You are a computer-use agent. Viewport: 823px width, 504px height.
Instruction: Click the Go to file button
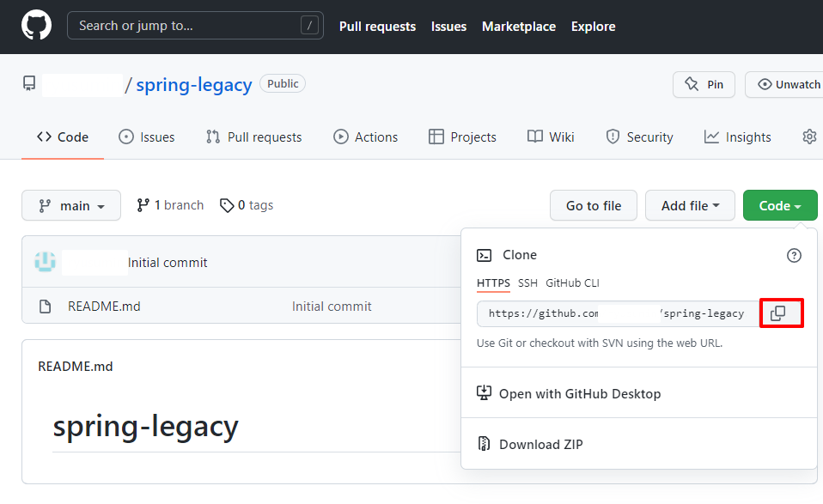tap(594, 205)
